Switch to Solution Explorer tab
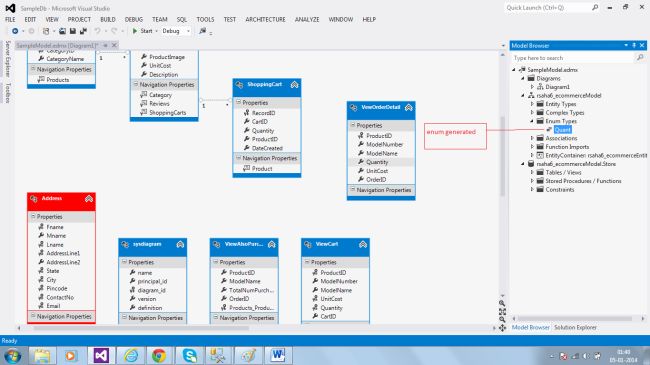Viewport: 650px width, 365px height. tap(575, 327)
